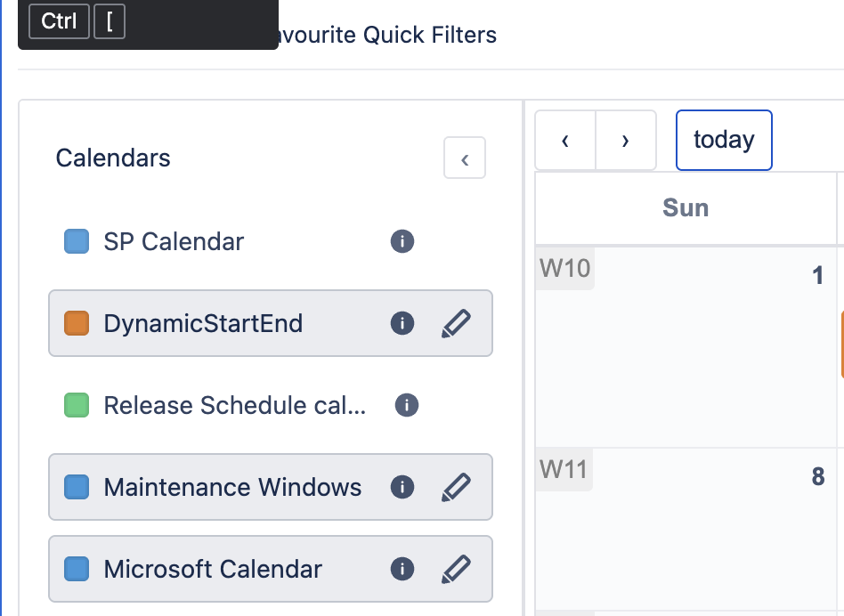Edit the Microsoft Calendar
The width and height of the screenshot is (844, 616).
[x=457, y=569]
